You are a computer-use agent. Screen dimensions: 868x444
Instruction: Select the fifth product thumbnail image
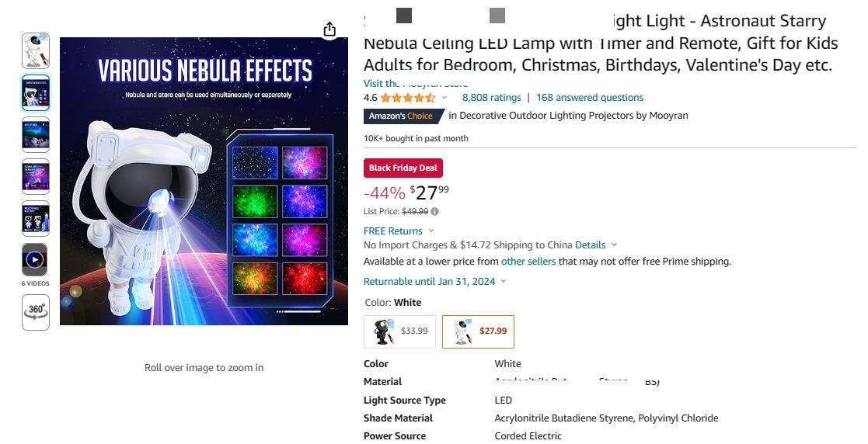point(36,218)
